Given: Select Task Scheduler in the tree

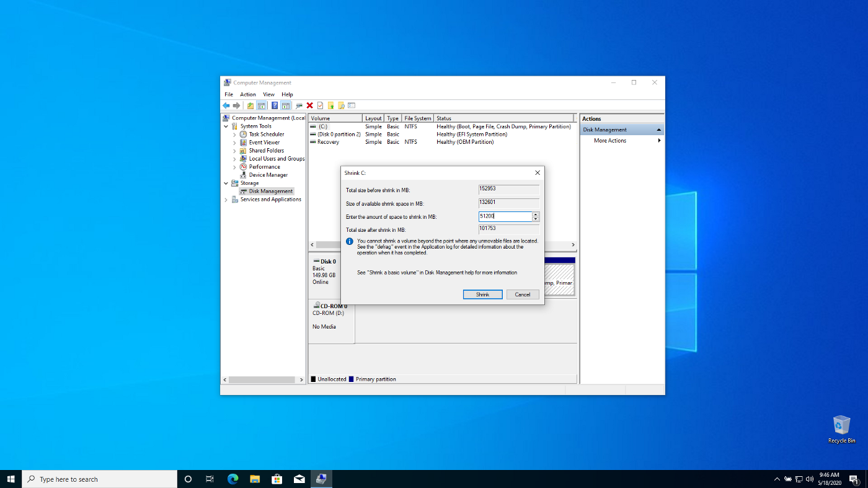Looking at the screenshot, I should (267, 134).
